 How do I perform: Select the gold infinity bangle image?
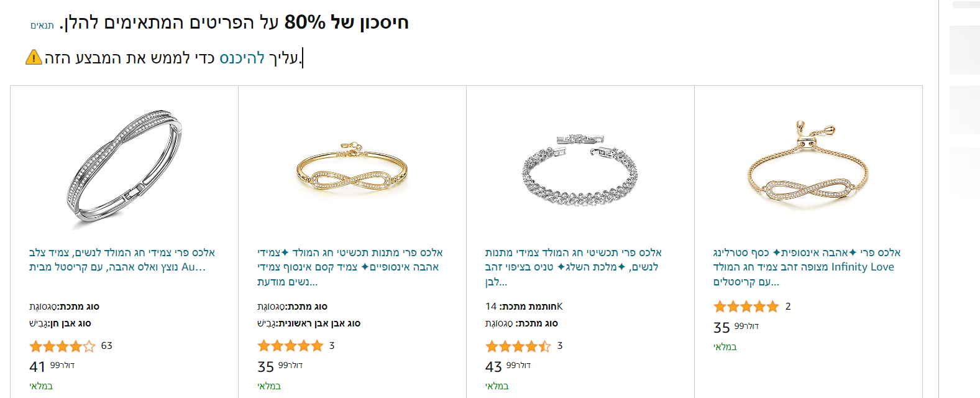352,169
